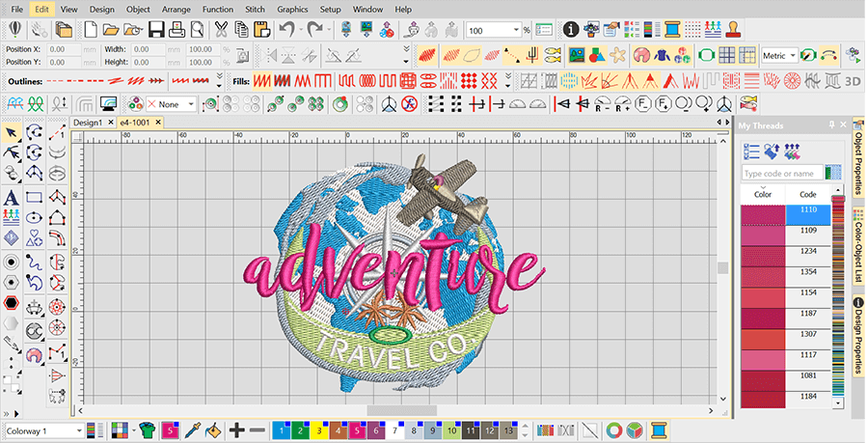868x443 pixels.
Task: Select the Lettering tool with letter A
Action: (11, 198)
